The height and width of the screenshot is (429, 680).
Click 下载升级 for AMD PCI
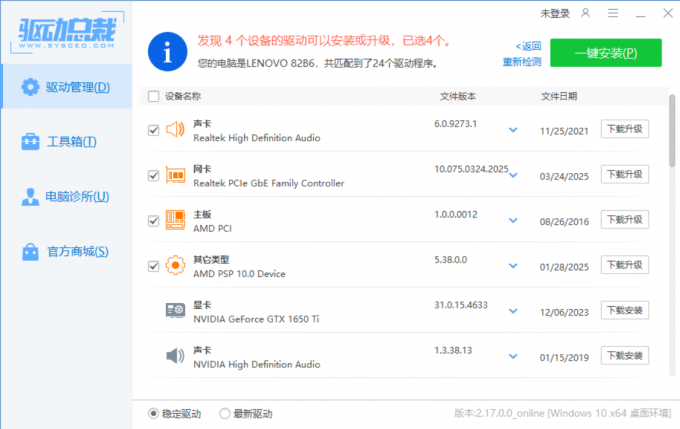coord(624,219)
